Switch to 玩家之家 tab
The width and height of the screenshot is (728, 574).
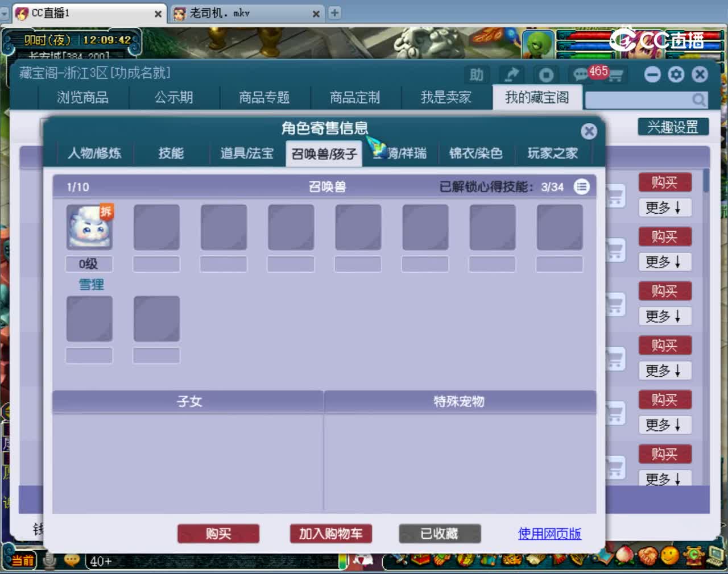553,153
